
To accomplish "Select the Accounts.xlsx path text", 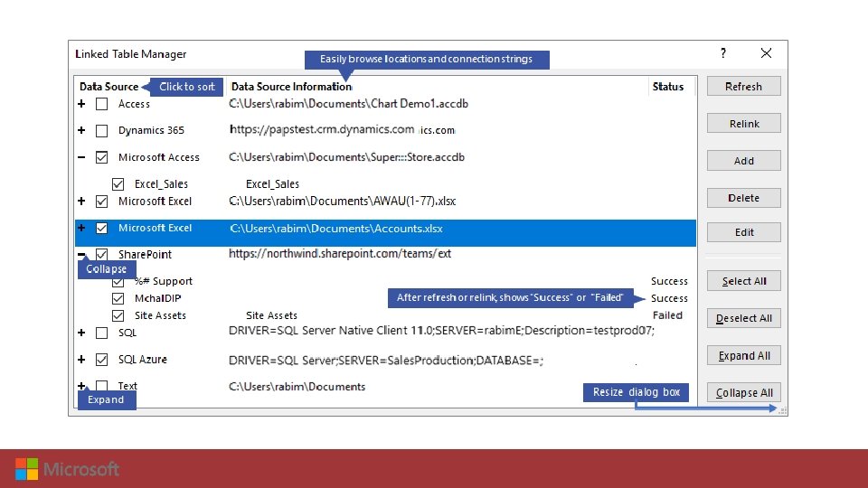I will pyautogui.click(x=336, y=228).
